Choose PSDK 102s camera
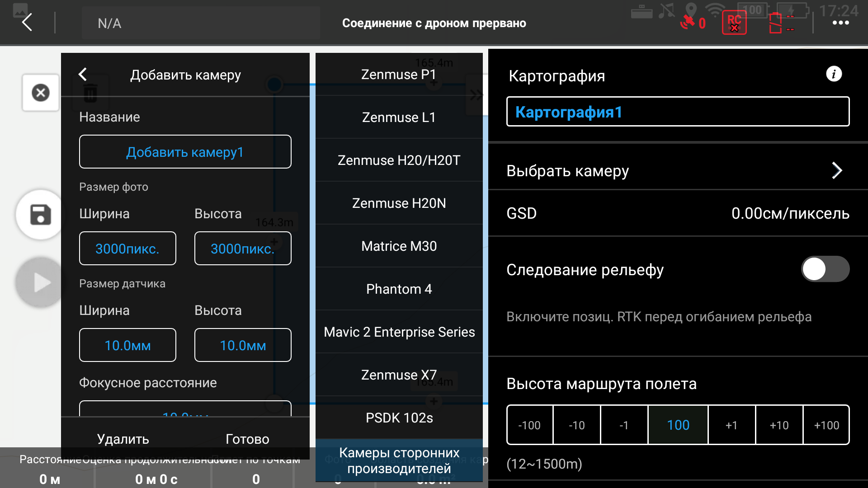This screenshot has height=488, width=868. 399,418
